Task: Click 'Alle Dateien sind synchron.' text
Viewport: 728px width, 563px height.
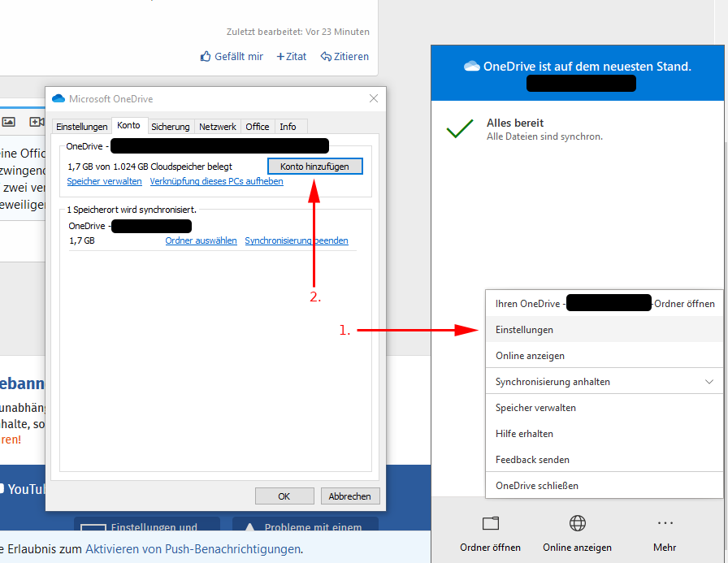Action: 544,136
